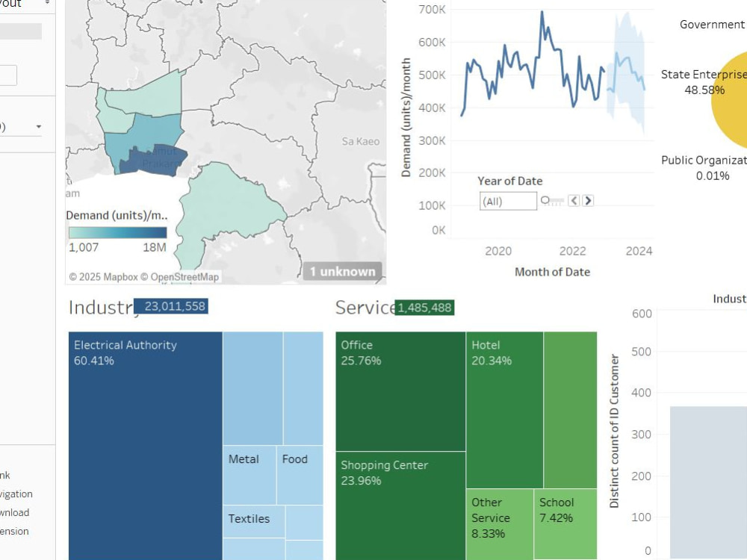Open the Year of Date (All) filter box
Image resolution: width=747 pixels, height=560 pixels.
click(x=508, y=201)
